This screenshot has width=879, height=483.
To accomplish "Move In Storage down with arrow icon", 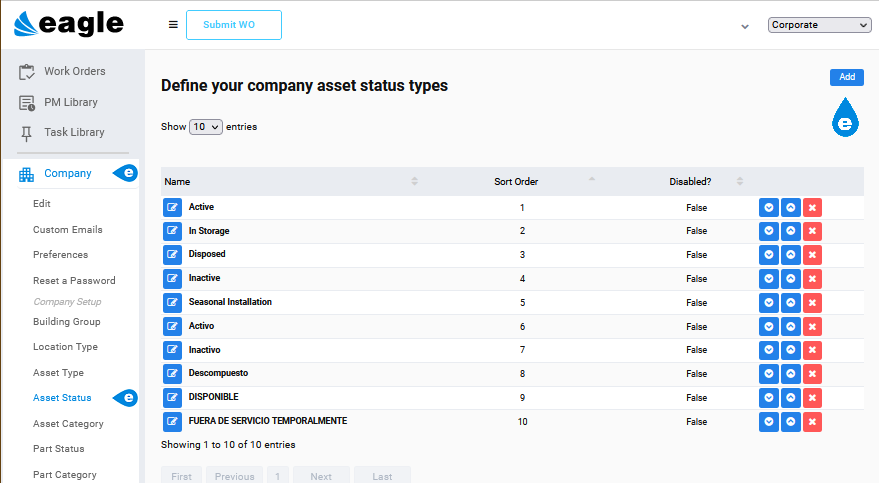I will 769,231.
